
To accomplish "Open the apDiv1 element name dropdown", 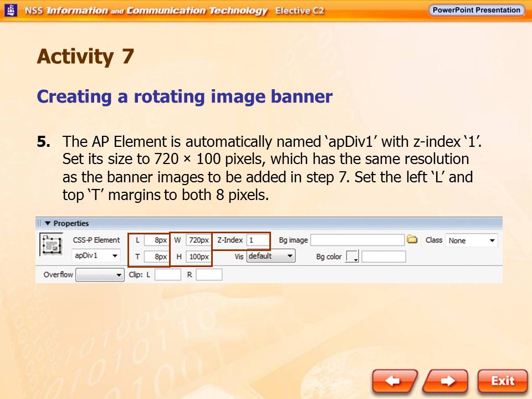I will click(x=96, y=255).
